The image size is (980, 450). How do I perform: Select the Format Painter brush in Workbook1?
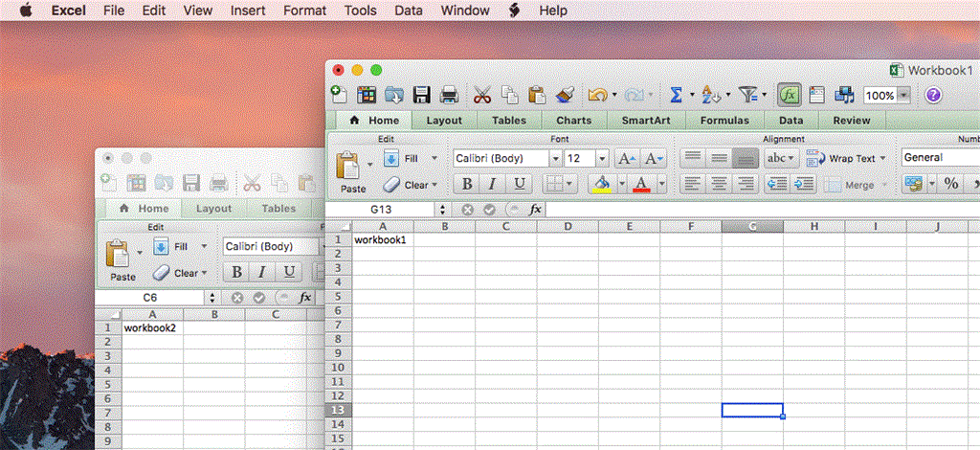tap(565, 95)
